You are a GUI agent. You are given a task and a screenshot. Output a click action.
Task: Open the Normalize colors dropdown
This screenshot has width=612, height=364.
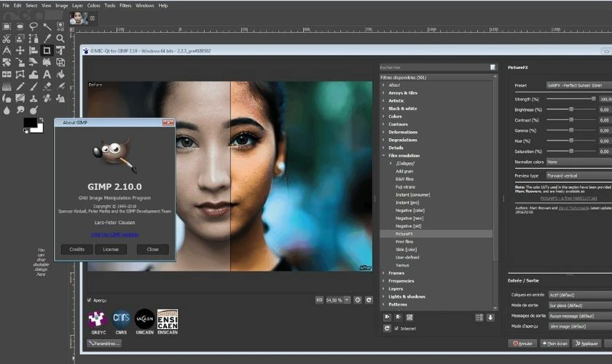(x=578, y=162)
